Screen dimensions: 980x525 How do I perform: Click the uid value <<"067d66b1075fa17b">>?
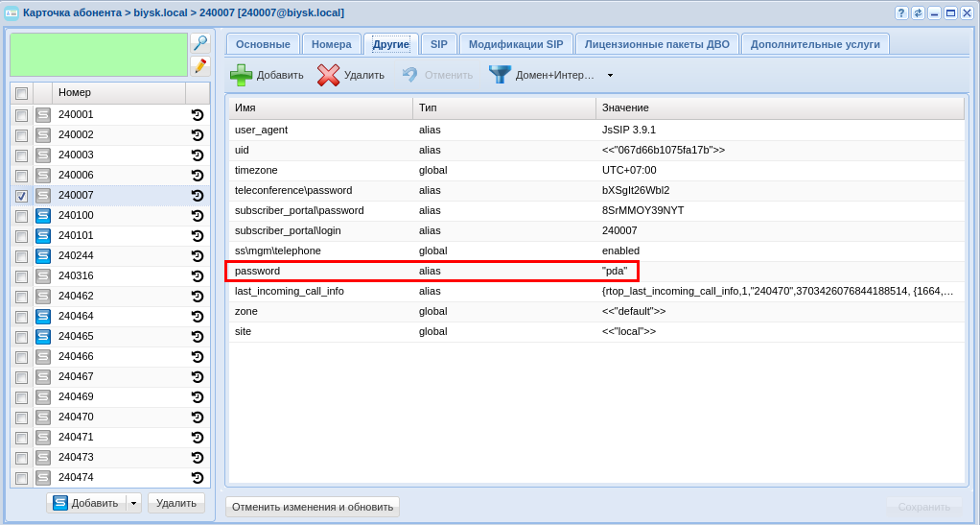point(664,150)
